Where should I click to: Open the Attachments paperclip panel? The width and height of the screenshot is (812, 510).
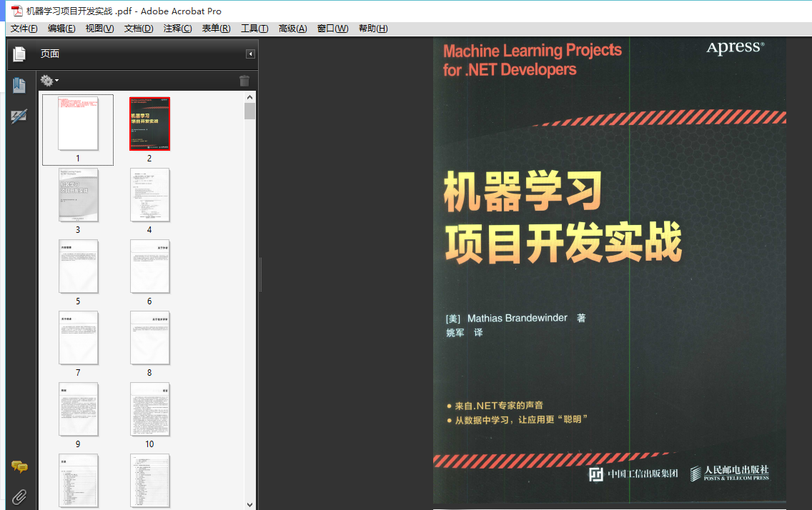[19, 497]
